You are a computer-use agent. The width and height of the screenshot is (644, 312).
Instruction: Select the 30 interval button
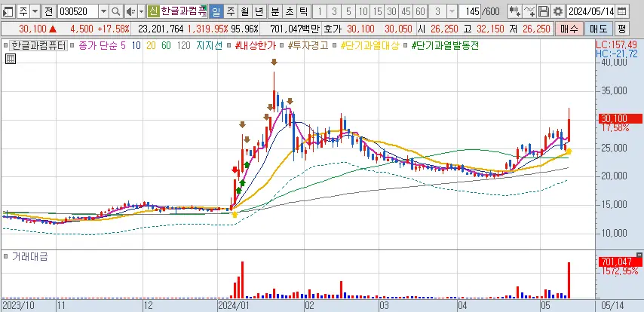pyautogui.click(x=392, y=11)
